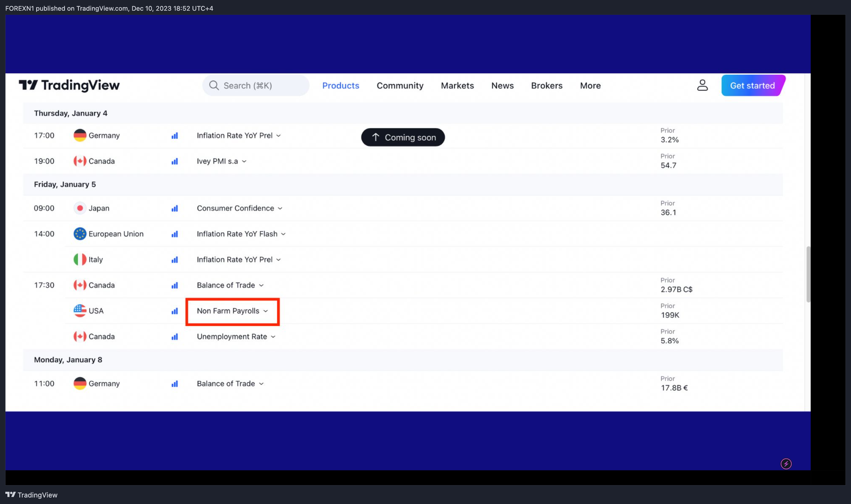Image resolution: width=851 pixels, height=504 pixels.
Task: Click importance bars icon for Canada Balance of Trade
Action: coord(175,285)
